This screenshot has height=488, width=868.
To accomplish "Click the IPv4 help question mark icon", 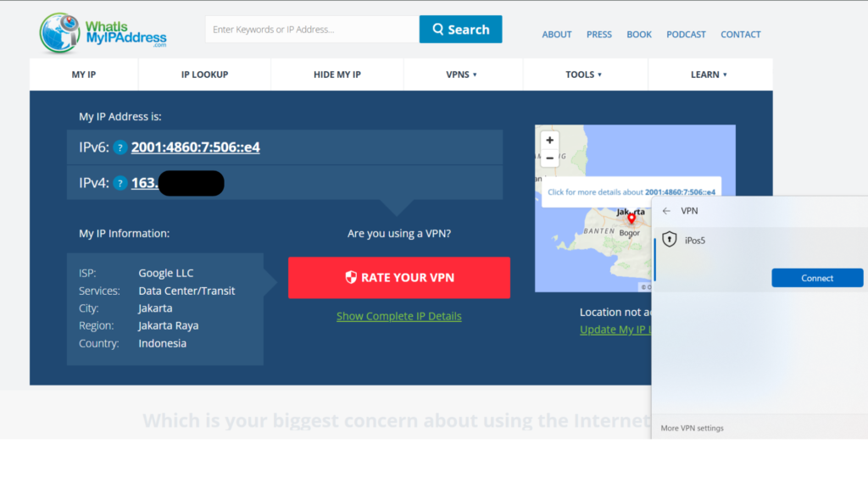I will click(120, 183).
